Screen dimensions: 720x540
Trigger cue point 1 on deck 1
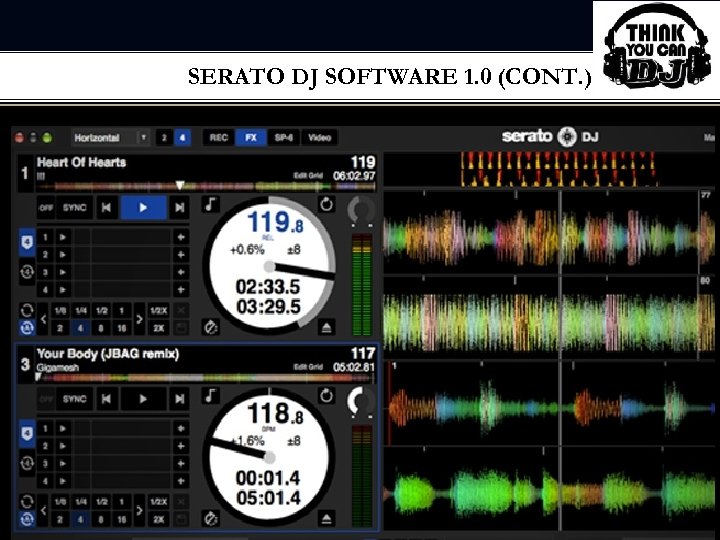62,237
